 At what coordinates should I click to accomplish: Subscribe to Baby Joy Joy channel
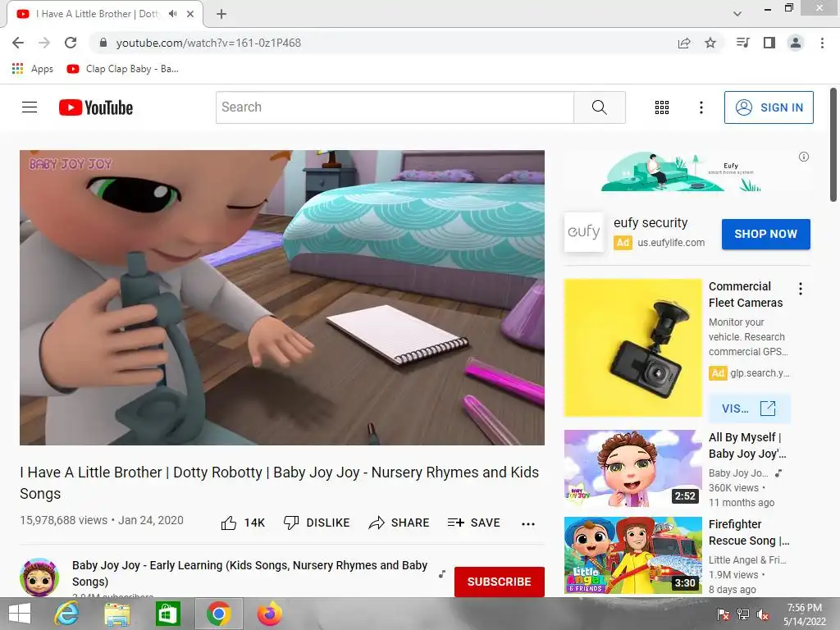(500, 582)
